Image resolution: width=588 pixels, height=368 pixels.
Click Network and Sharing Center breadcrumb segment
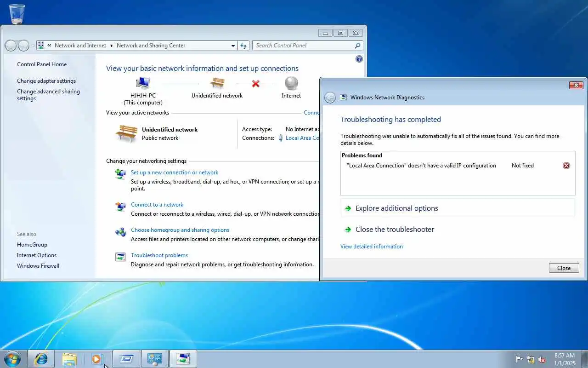(x=151, y=46)
